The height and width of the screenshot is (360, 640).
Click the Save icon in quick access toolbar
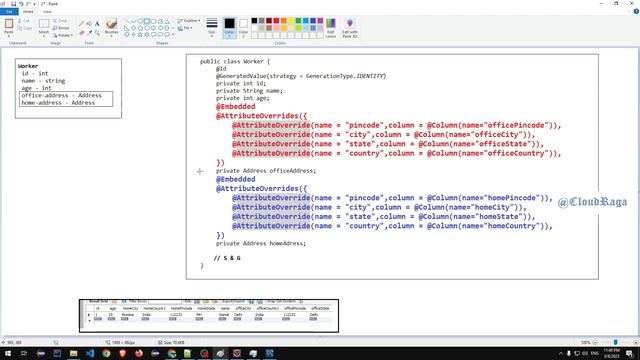coord(13,4)
